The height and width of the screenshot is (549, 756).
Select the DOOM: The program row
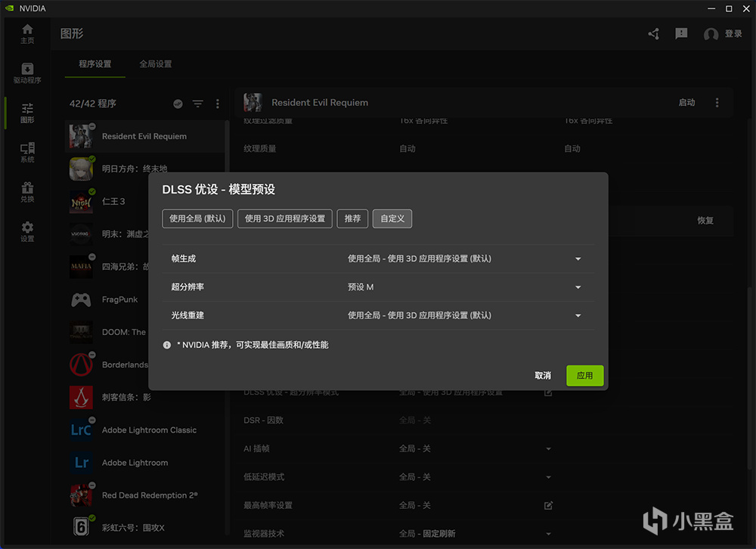[x=109, y=332]
